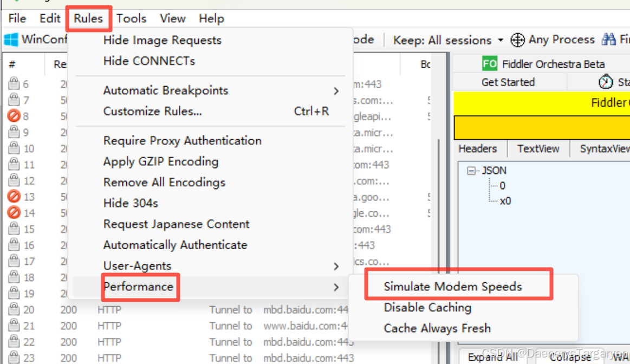The width and height of the screenshot is (630, 364).
Task: Select the lock icon of session 22
Action: point(14,341)
